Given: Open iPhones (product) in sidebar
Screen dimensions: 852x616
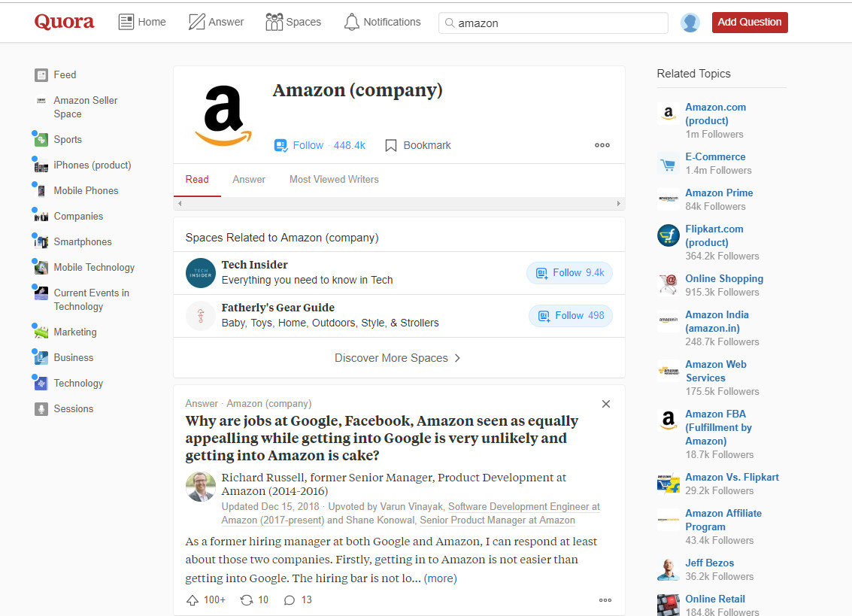Looking at the screenshot, I should [x=92, y=165].
